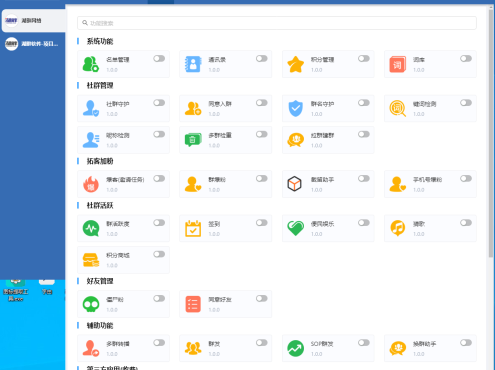Select the orange 积分商城 shop icon
This screenshot has height=370, width=495.
[91, 260]
